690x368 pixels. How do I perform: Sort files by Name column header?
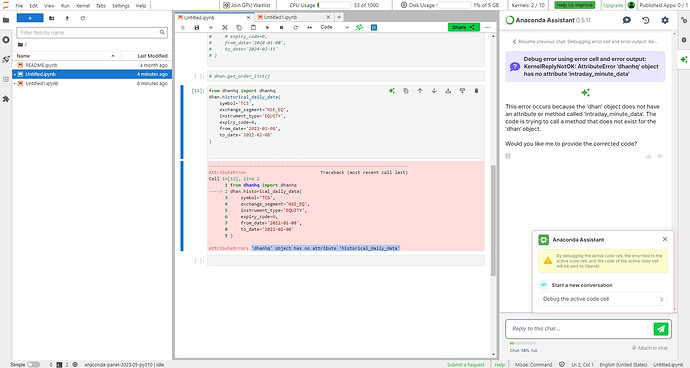tap(66, 56)
